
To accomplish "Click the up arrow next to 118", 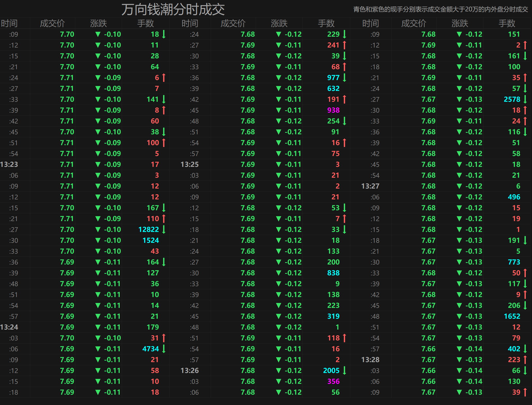I will pyautogui.click(x=344, y=338).
